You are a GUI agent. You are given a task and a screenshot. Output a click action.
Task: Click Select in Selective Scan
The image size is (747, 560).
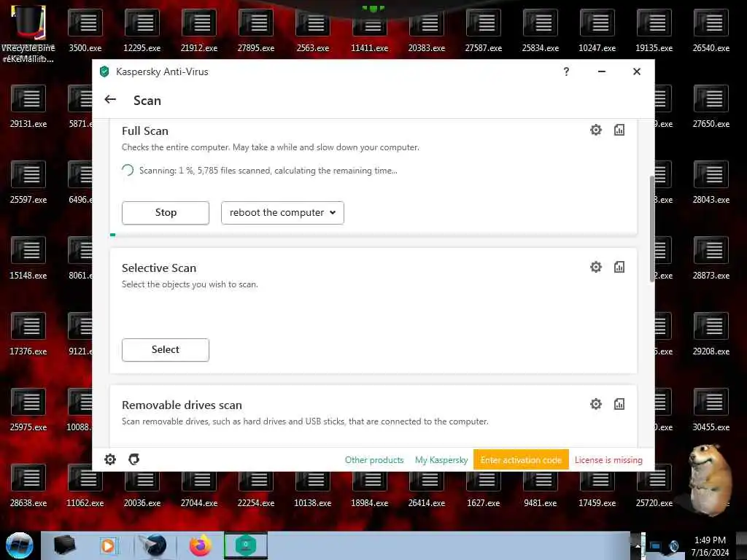coord(166,350)
